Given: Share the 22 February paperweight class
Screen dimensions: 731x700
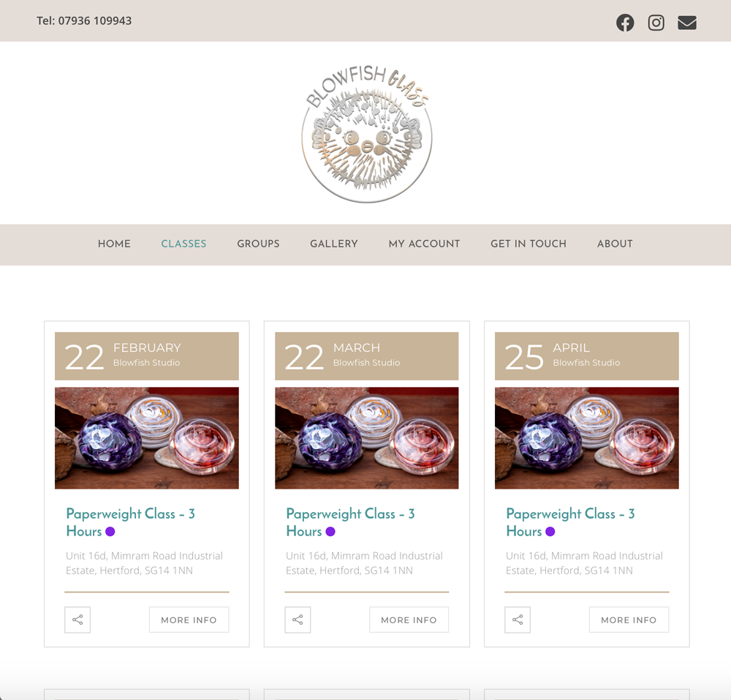Looking at the screenshot, I should tap(77, 620).
